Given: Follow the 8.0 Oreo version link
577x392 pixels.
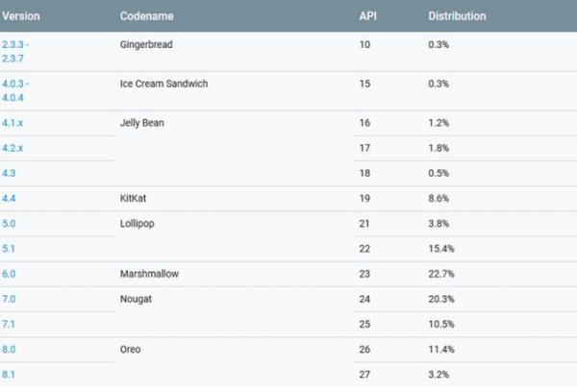Looking at the screenshot, I should 9,349.
